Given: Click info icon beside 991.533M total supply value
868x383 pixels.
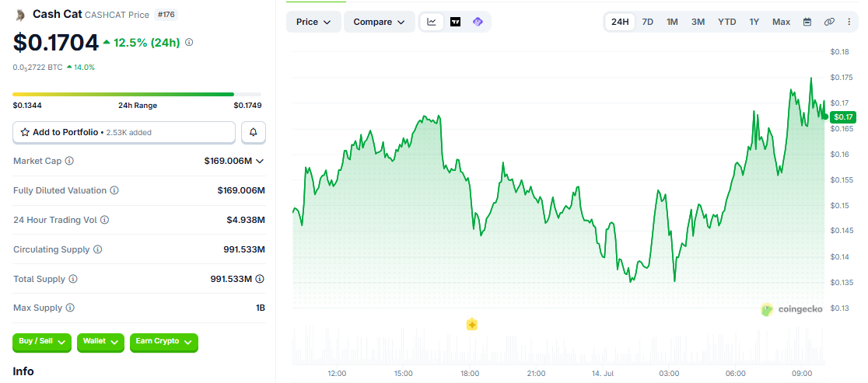Looking at the screenshot, I should (260, 279).
